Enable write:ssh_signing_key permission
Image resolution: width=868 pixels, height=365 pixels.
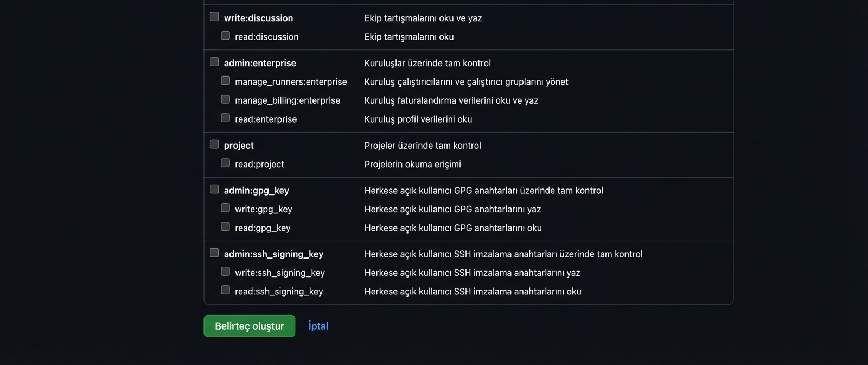[225, 270]
